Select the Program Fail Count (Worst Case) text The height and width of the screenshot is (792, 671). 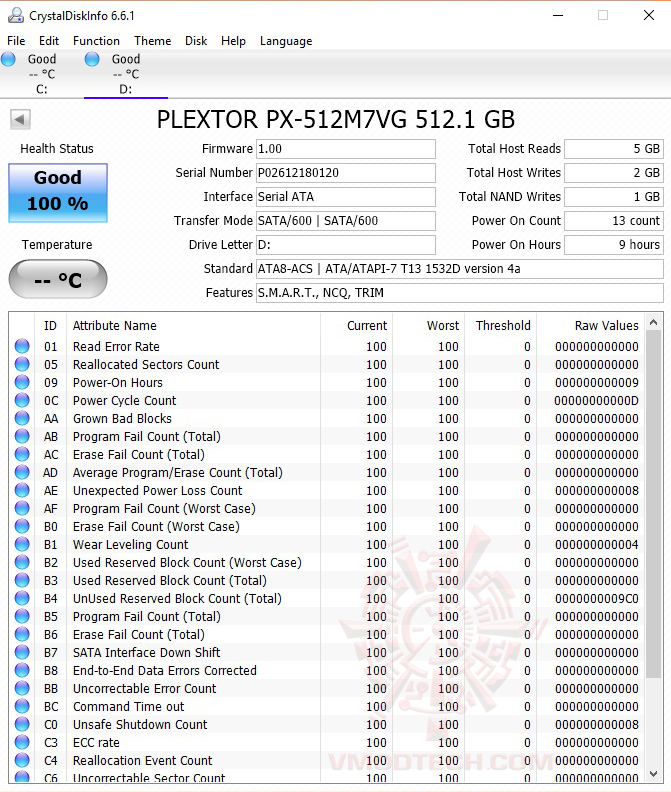click(164, 508)
